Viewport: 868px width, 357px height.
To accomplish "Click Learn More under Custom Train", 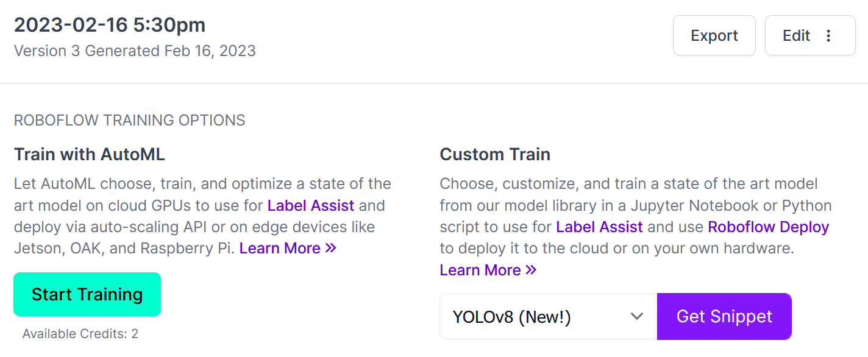I will point(480,270).
